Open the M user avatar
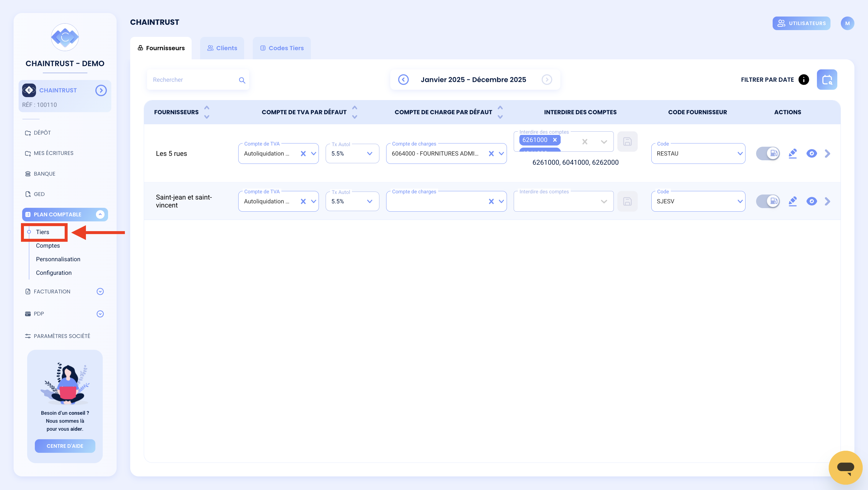 tap(847, 23)
